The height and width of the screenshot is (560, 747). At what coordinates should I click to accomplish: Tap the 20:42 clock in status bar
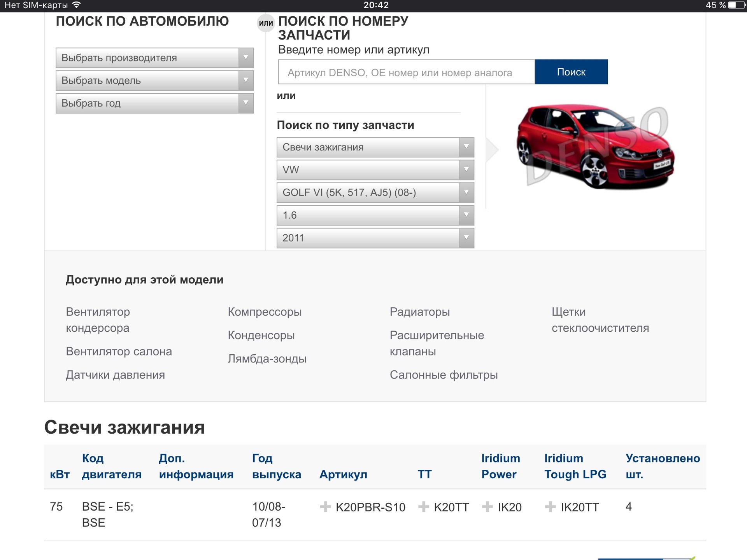pyautogui.click(x=376, y=5)
